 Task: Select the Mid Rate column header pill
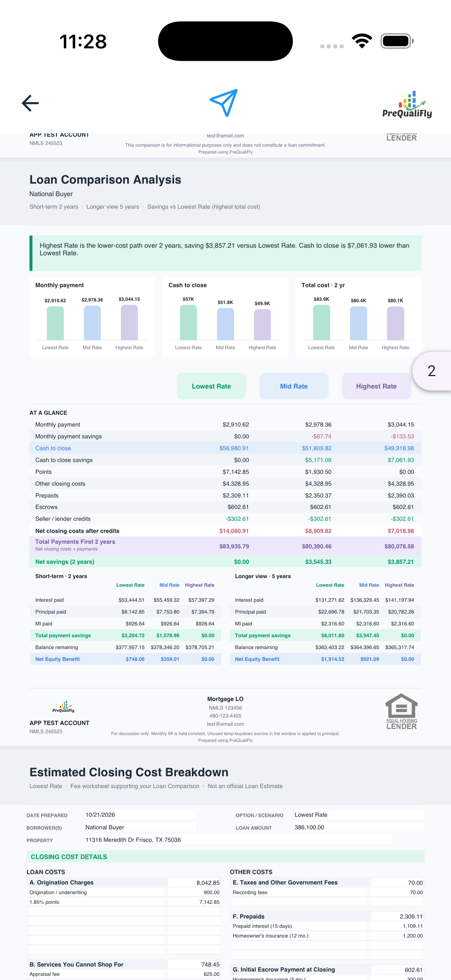click(294, 386)
